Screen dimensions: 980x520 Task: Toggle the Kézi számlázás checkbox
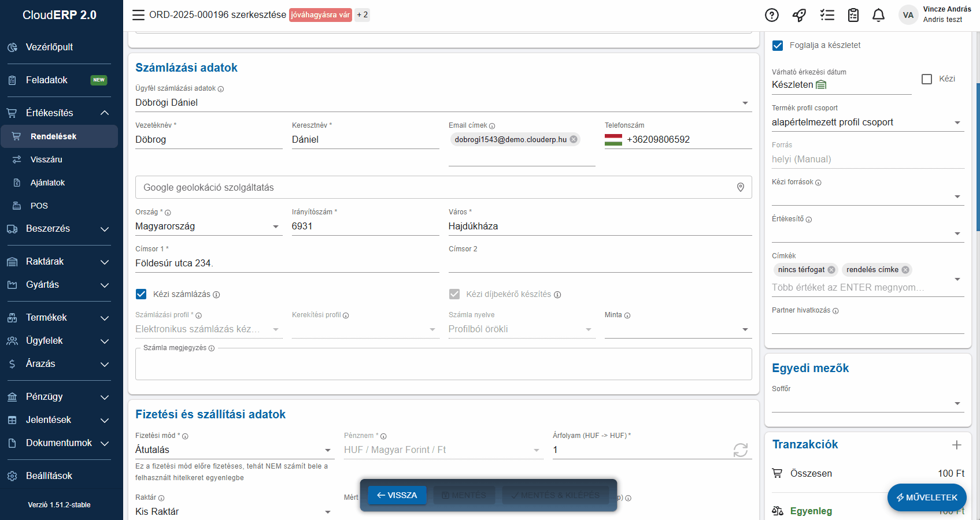point(141,294)
